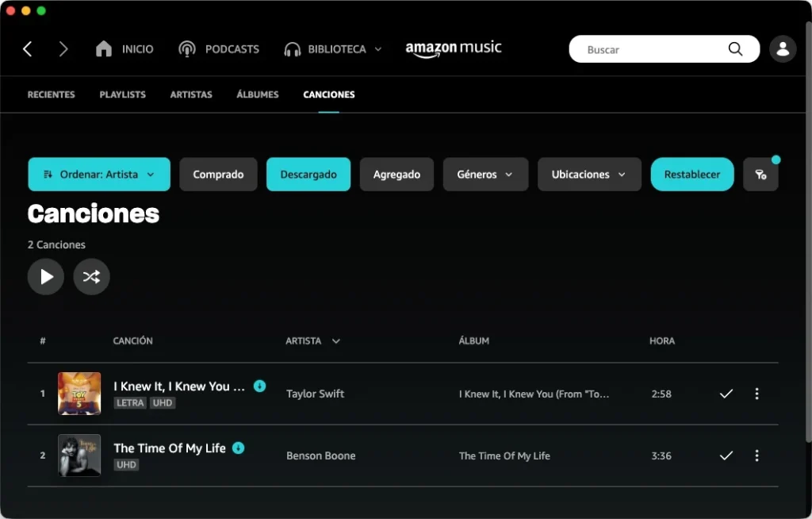The image size is (812, 519).
Task: Maximize the window with green button
Action: click(41, 11)
